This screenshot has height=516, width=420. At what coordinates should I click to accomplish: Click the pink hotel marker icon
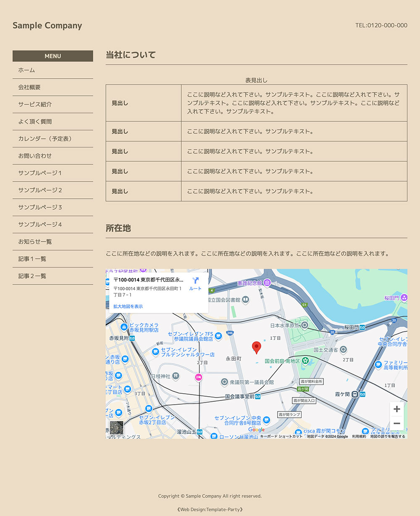pyautogui.click(x=198, y=377)
